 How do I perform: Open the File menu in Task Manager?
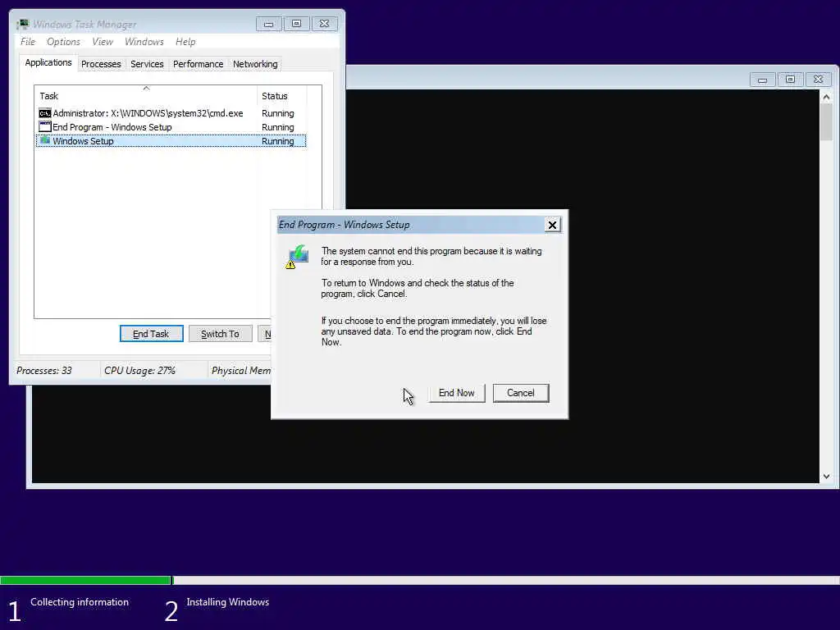click(x=28, y=42)
